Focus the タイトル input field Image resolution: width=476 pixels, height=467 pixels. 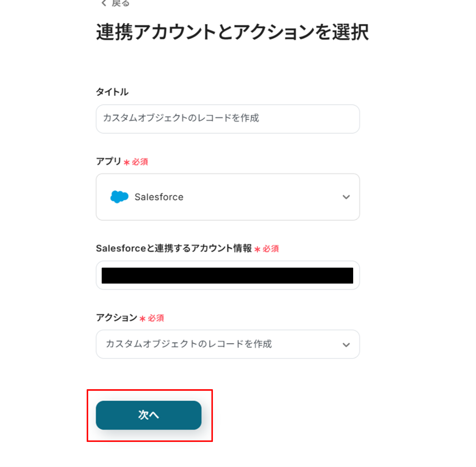click(x=228, y=119)
